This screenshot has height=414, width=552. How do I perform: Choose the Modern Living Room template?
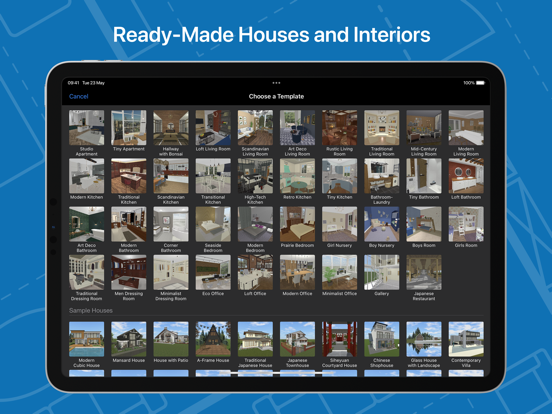[466, 127]
